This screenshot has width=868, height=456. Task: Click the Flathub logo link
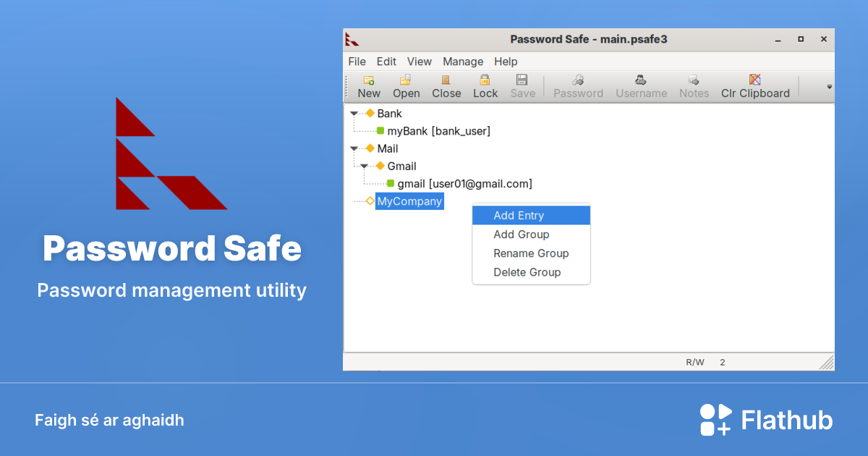(x=767, y=420)
